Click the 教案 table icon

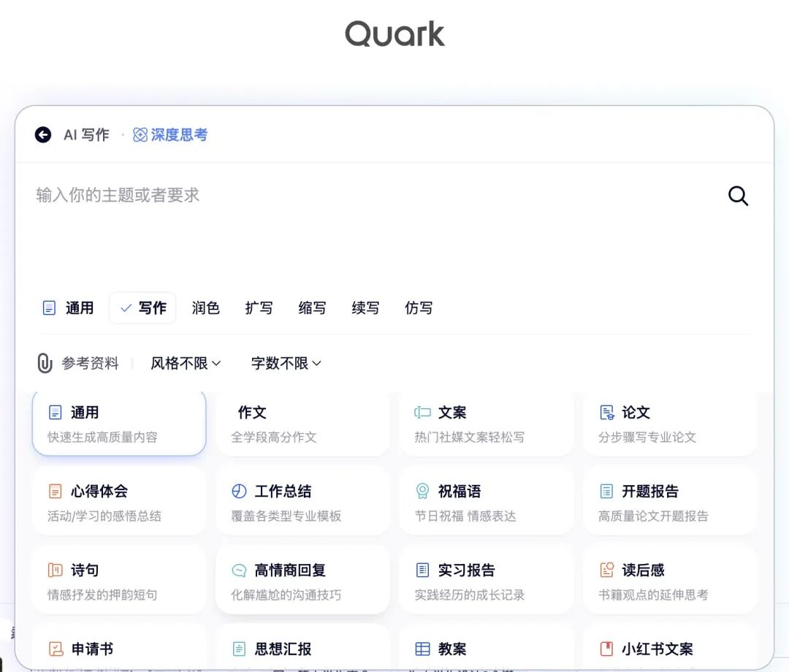pyautogui.click(x=422, y=648)
